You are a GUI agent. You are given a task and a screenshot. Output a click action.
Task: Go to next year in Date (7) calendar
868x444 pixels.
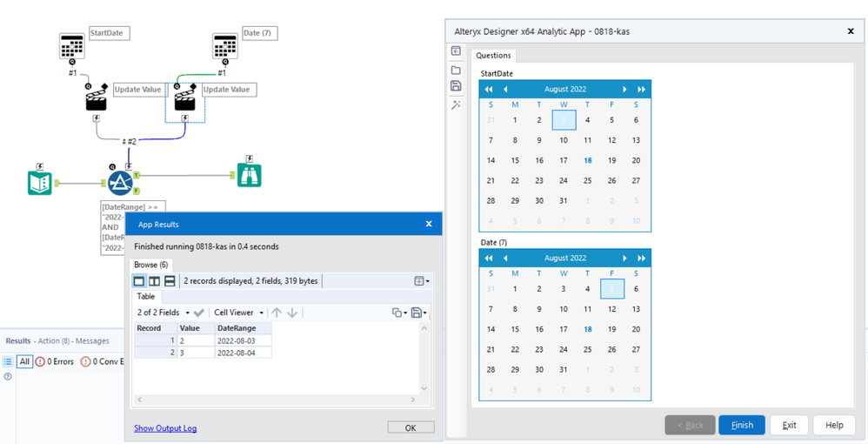coord(641,259)
